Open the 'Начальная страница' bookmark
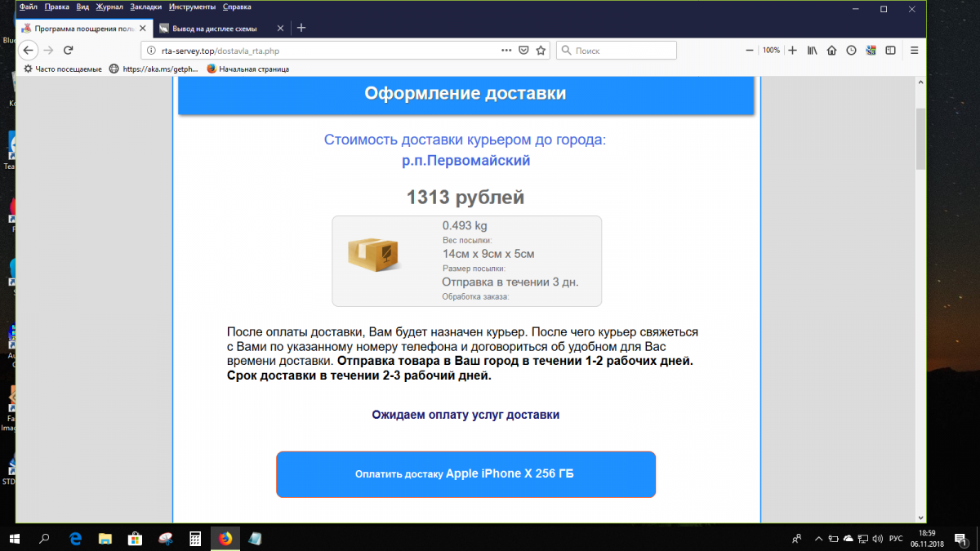980x551 pixels. click(x=252, y=69)
